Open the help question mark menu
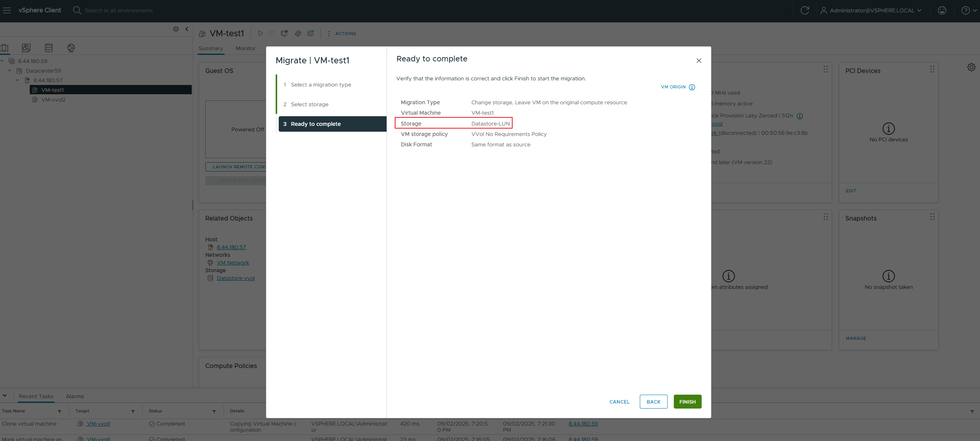The height and width of the screenshot is (441, 980). [969, 10]
